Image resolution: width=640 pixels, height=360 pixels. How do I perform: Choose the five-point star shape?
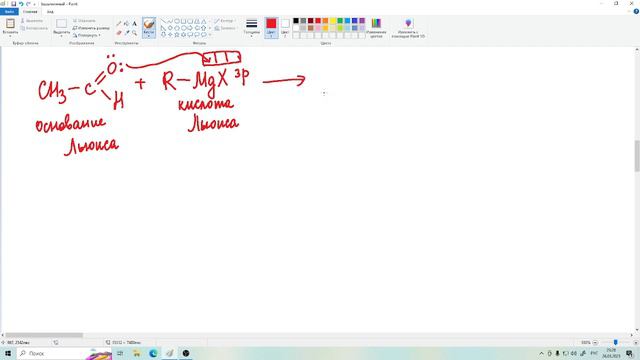tap(177, 35)
